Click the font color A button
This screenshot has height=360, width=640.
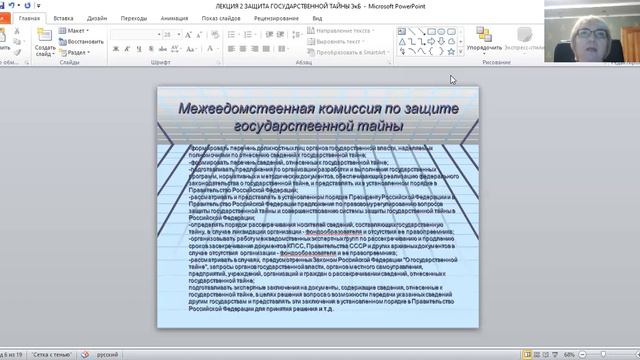point(210,49)
